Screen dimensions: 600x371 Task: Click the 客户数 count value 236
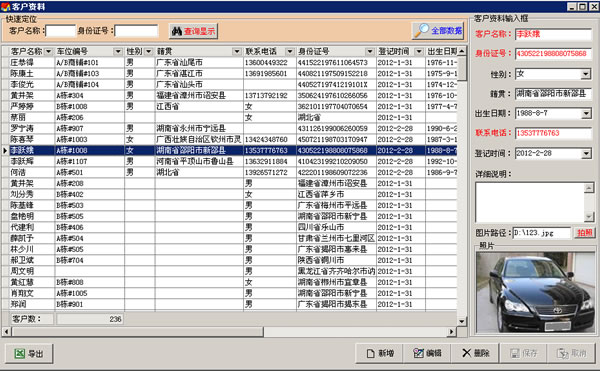pyautogui.click(x=89, y=319)
